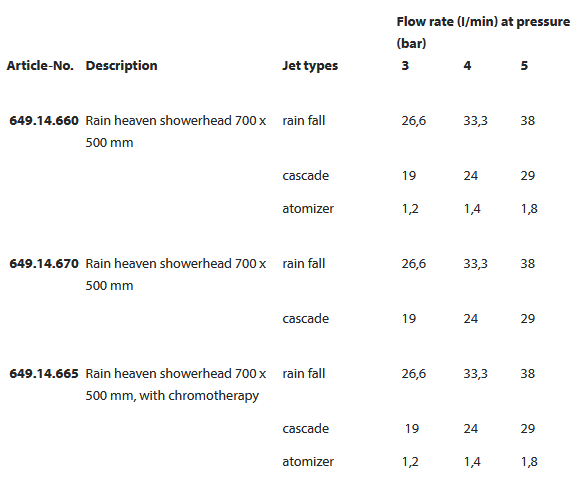The image size is (572, 483).
Task: Click atomizer value 1,8 in last row
Action: pos(529,462)
